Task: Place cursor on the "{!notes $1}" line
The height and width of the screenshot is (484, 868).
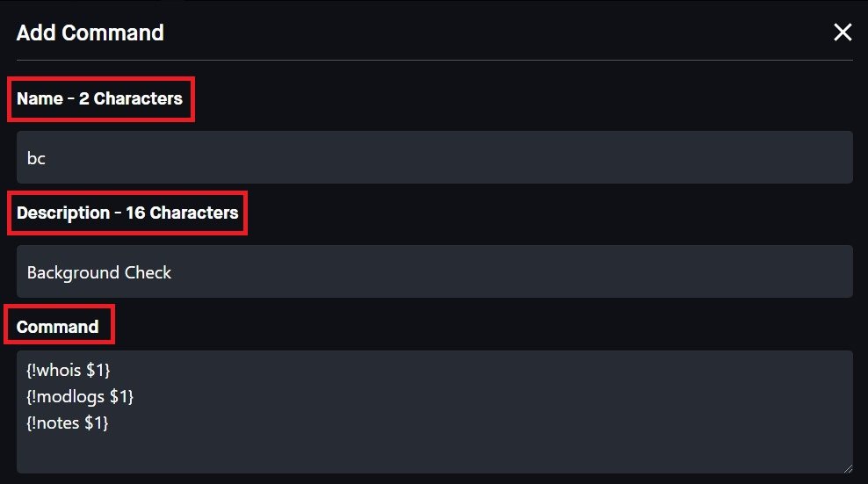Action: tap(68, 423)
